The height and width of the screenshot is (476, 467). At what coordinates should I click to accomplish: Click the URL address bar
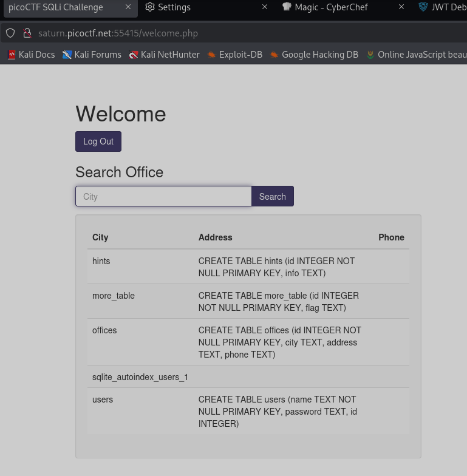243,33
